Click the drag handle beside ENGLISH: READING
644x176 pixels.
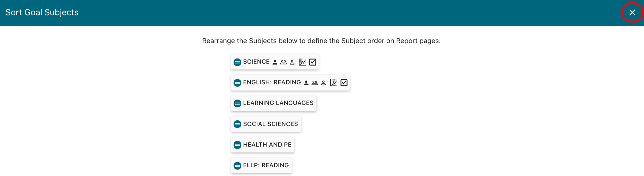[x=237, y=83]
